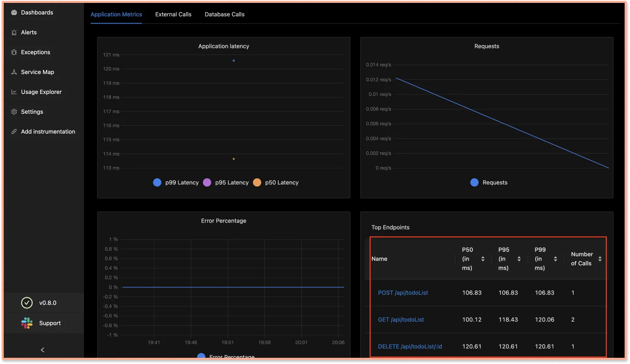Viewport: 630px width, 364px height.
Task: Click the Exceptions bug icon
Action: 14,52
